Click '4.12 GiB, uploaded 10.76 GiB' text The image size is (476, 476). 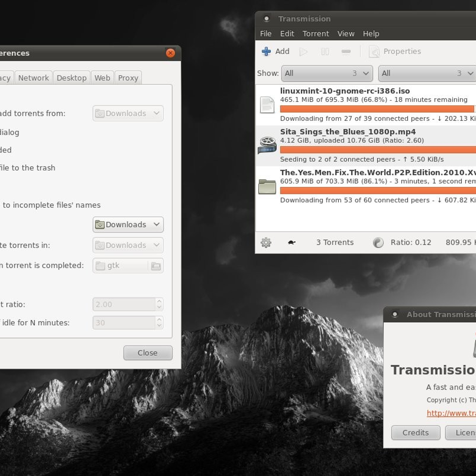(330, 140)
